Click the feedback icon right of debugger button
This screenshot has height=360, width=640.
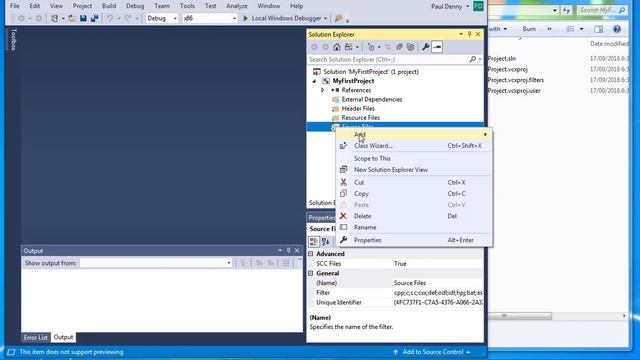pos(338,18)
